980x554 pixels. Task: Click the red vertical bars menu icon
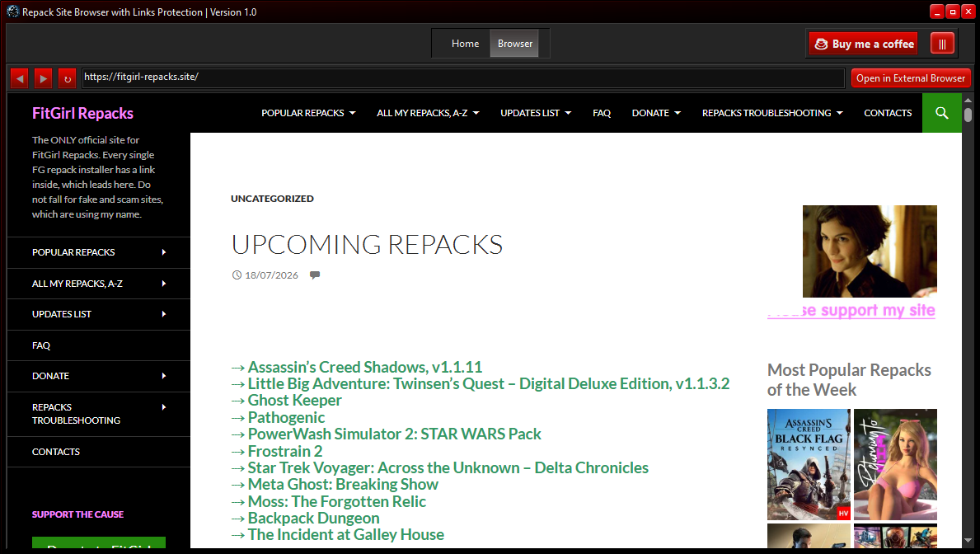[942, 44]
